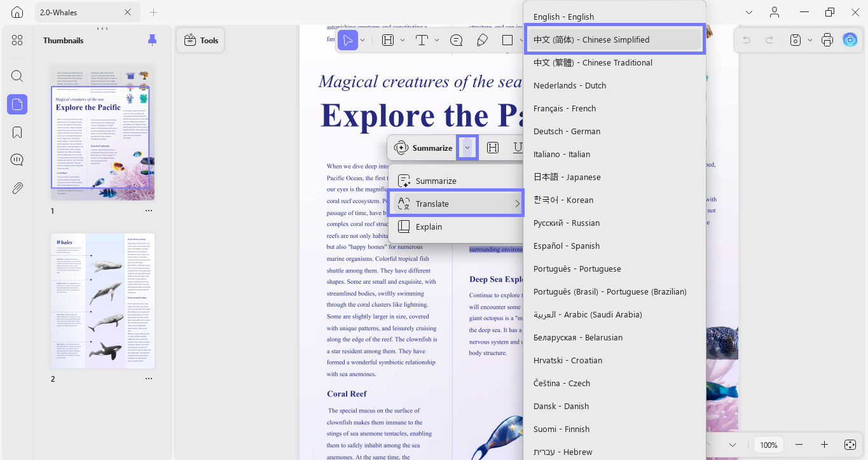Open the comment annotation tool
The image size is (868, 460).
456,39
